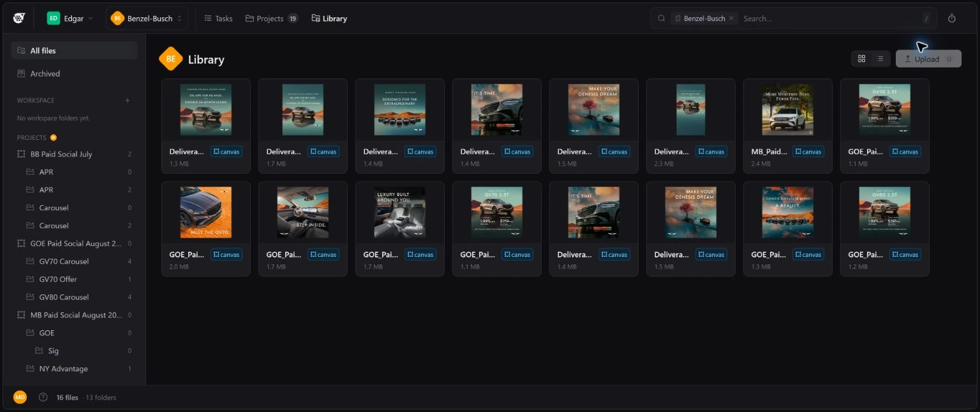Open the GV70 Carousel folder
This screenshot has width=980, height=412.
click(x=74, y=261)
